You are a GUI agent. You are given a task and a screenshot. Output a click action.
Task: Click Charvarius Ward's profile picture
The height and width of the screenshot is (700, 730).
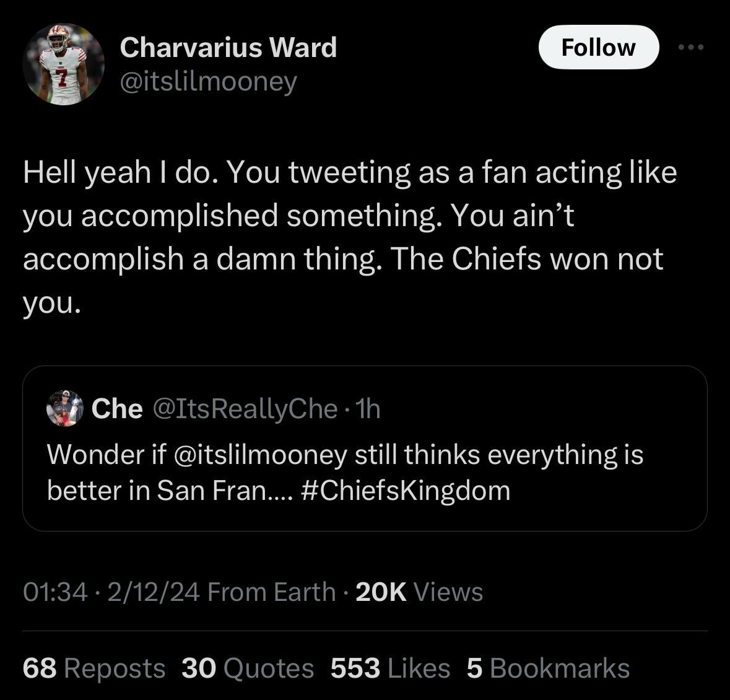click(x=63, y=62)
